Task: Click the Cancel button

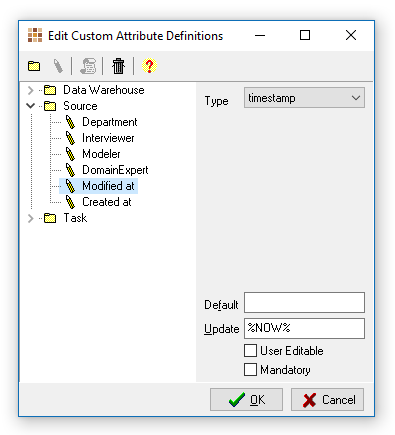Action: [327, 399]
